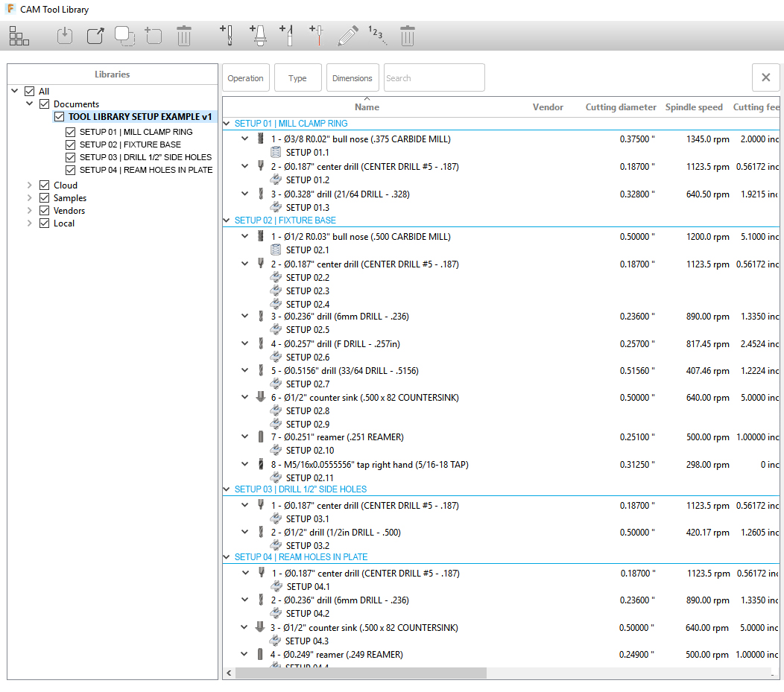Click the countersink icon in SETUP 02 row 6
This screenshot has width=784, height=692.
pyautogui.click(x=261, y=397)
